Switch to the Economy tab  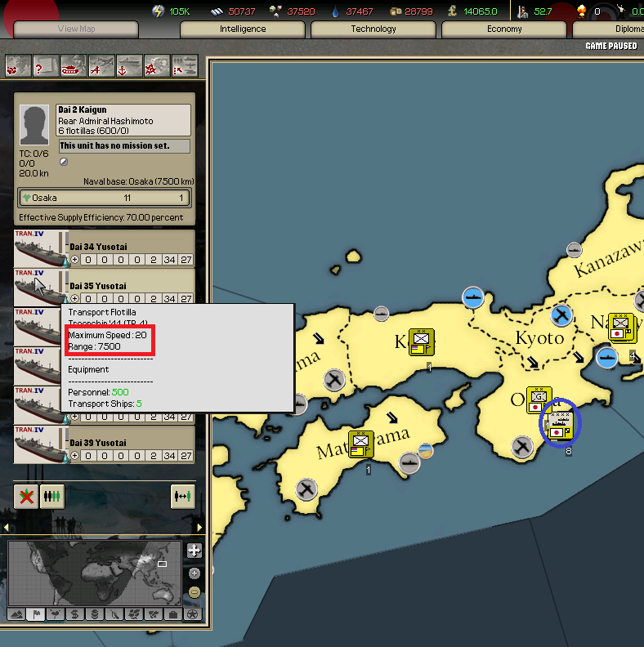pos(504,29)
